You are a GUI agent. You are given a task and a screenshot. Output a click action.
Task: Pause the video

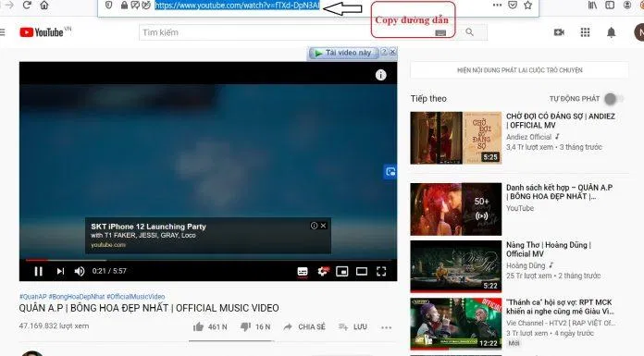(x=39, y=271)
